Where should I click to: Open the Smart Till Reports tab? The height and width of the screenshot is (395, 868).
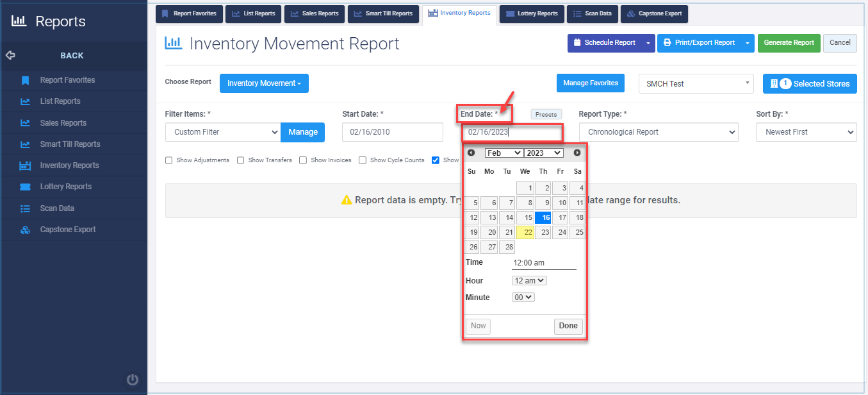pyautogui.click(x=383, y=13)
